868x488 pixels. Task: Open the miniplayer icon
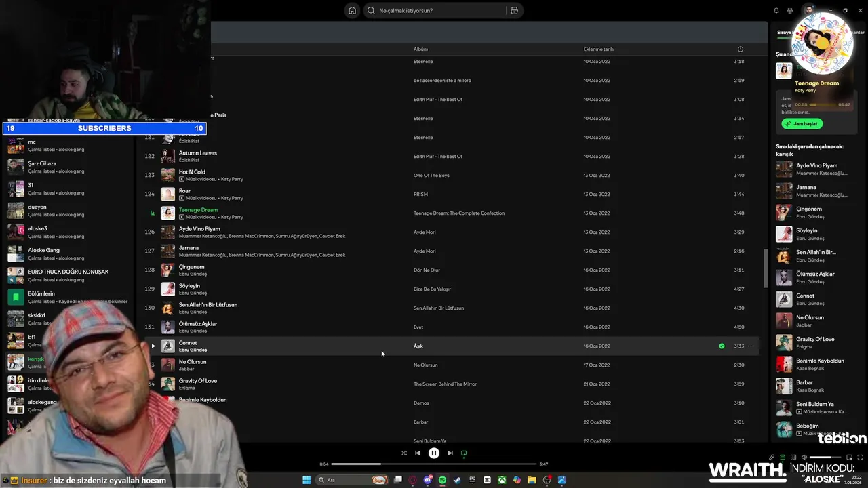[849, 457]
